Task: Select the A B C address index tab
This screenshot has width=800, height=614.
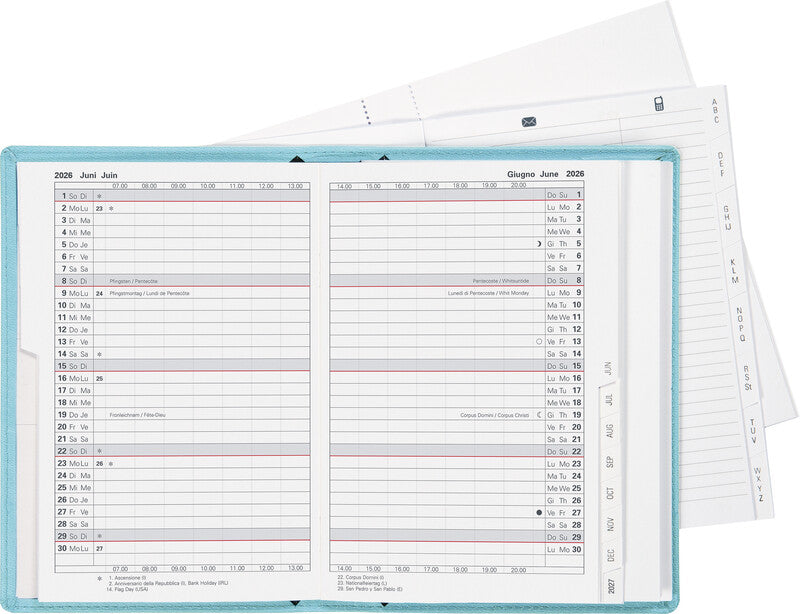Action: (x=715, y=112)
